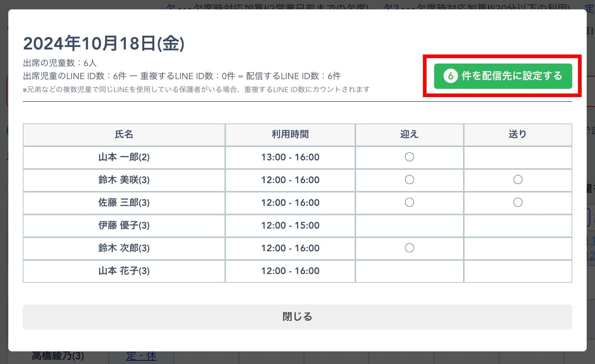
Task: Click 13:00 - 16:00 time cell
Action: [290, 157]
